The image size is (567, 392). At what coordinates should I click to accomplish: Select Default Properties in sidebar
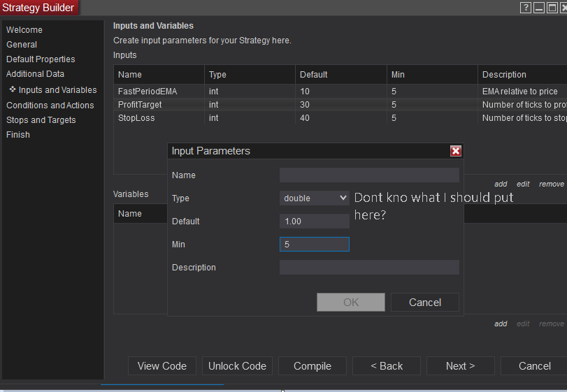pyautogui.click(x=41, y=59)
